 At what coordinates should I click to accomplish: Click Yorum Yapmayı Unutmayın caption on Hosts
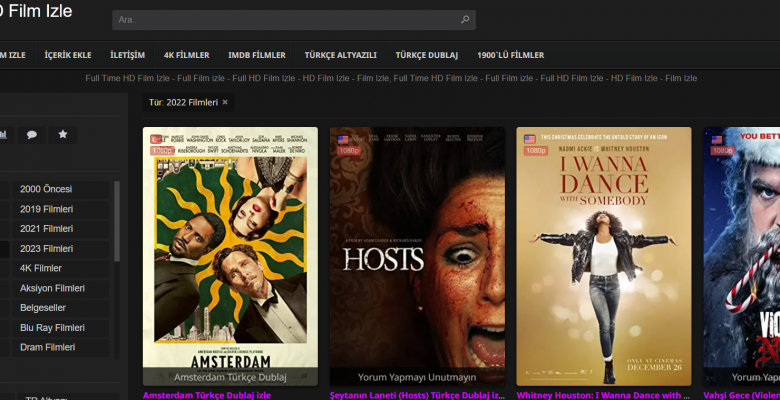pos(417,377)
